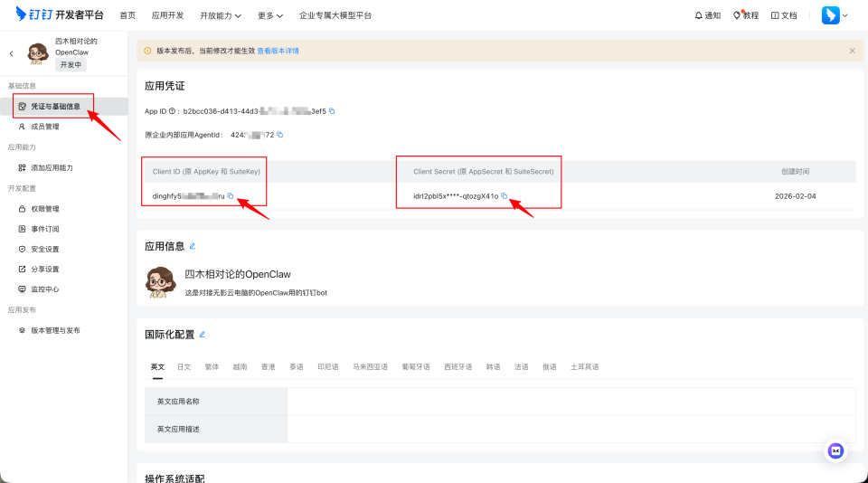Viewport: 868px width, 483px height.
Task: Switch to the 马来西亚语 language tab
Action: tap(371, 366)
